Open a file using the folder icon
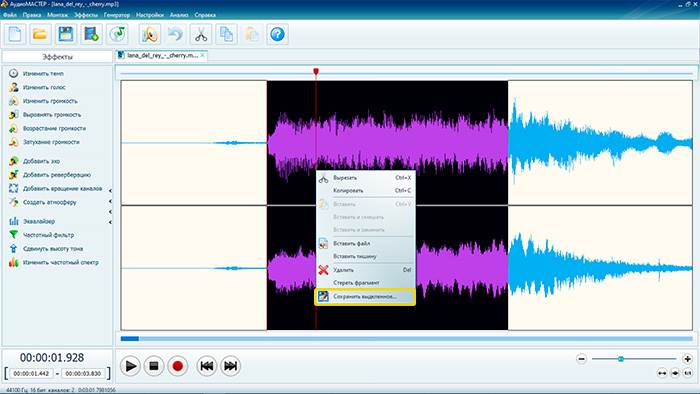The width and height of the screenshot is (700, 394). (40, 34)
